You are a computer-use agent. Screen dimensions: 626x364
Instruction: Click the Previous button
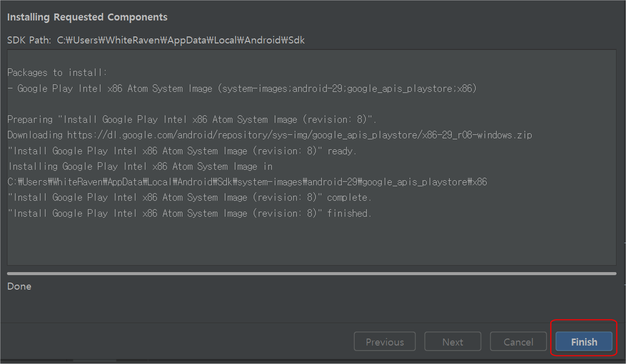pos(385,342)
